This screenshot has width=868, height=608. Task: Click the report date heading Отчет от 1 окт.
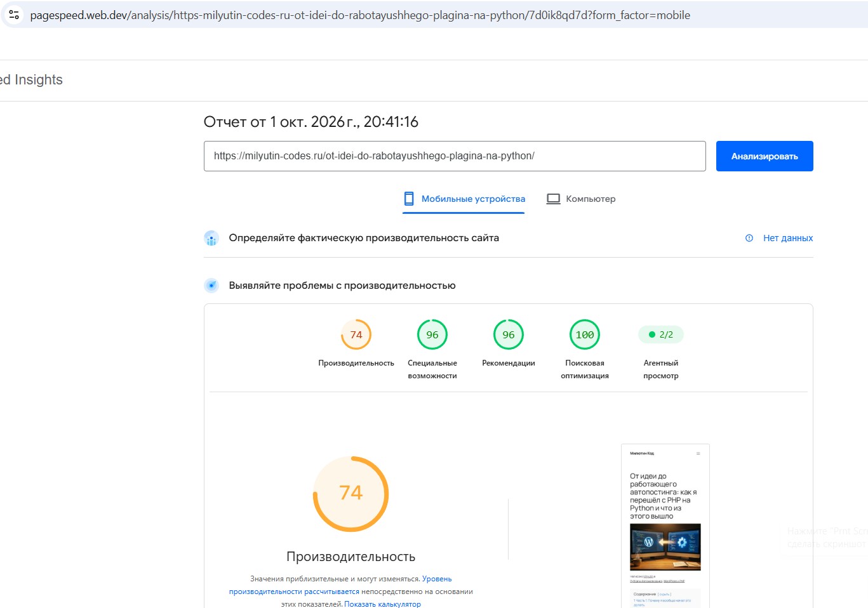[311, 122]
